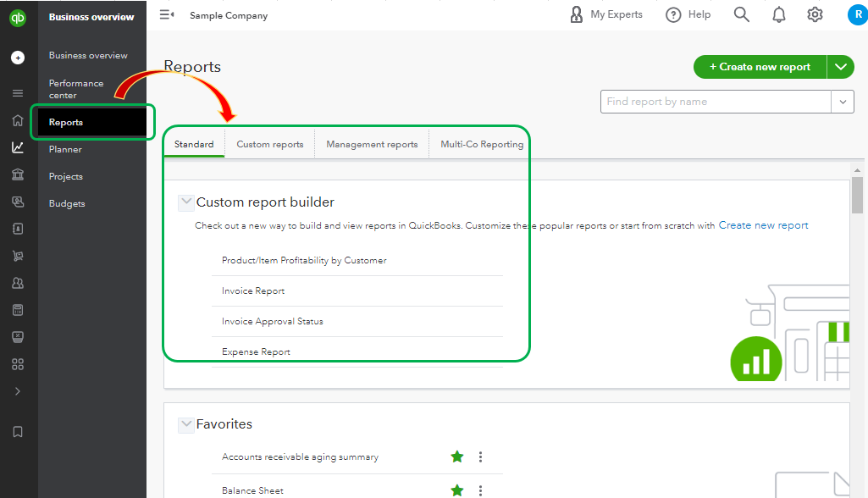Open the Balance Sheet report
The image size is (868, 498).
tap(252, 490)
